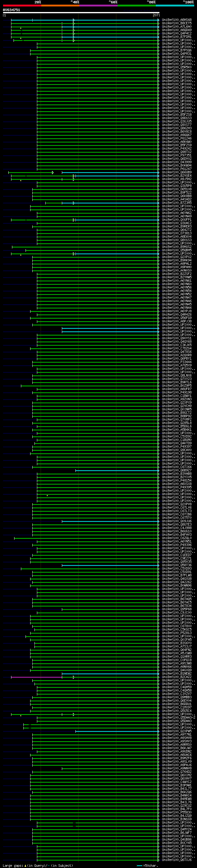Click hit UniRef100_Q3UJU5
The height and width of the screenshot is (868, 197).
pyautogui.click(x=177, y=121)
